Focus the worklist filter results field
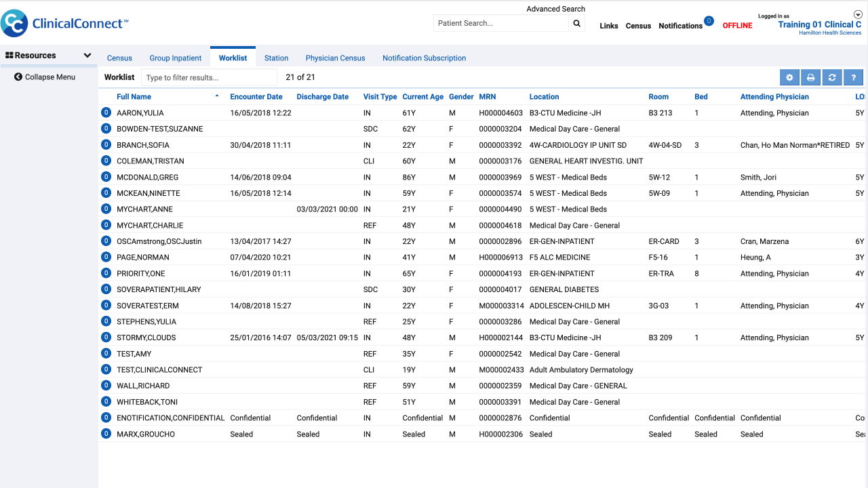Screen dimensions: 868x488 click(209, 77)
